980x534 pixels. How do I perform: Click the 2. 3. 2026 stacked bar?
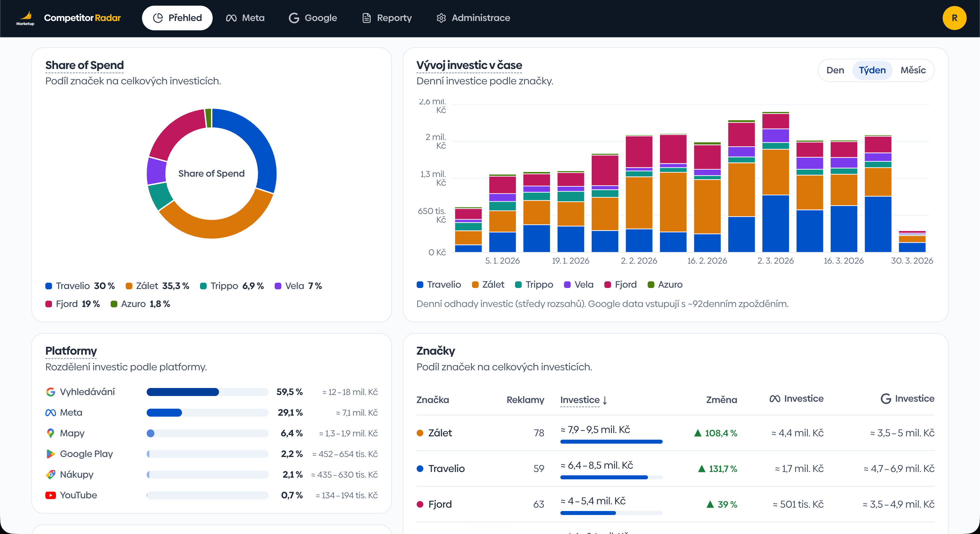click(x=775, y=182)
